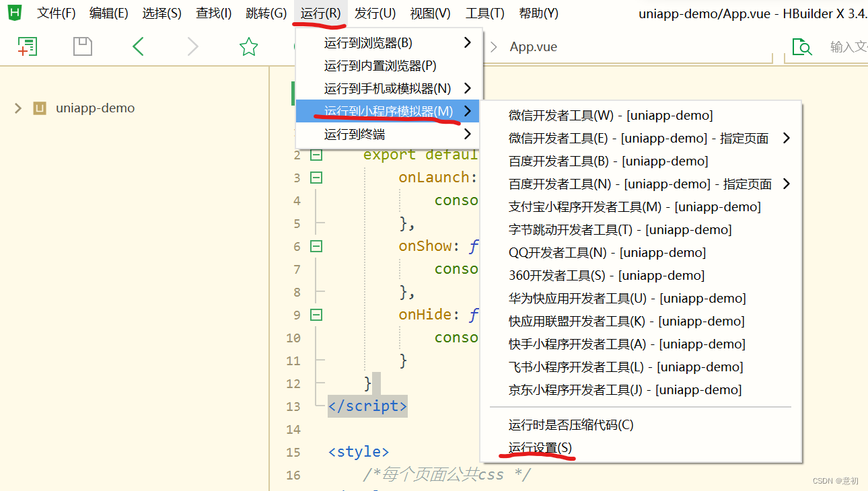The image size is (868, 491).
Task: Open the 查找(I) menu
Action: pos(213,13)
